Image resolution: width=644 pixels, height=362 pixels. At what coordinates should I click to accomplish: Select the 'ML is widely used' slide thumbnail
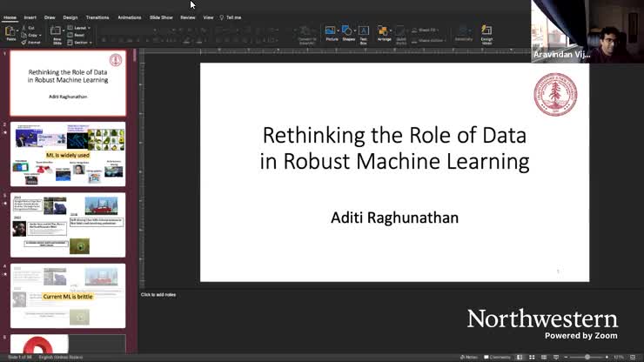click(x=68, y=154)
